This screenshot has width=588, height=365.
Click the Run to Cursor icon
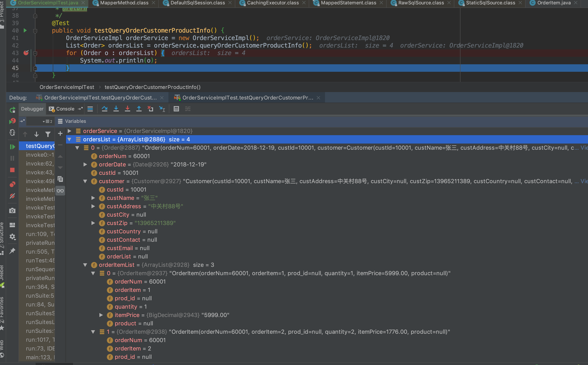click(162, 109)
